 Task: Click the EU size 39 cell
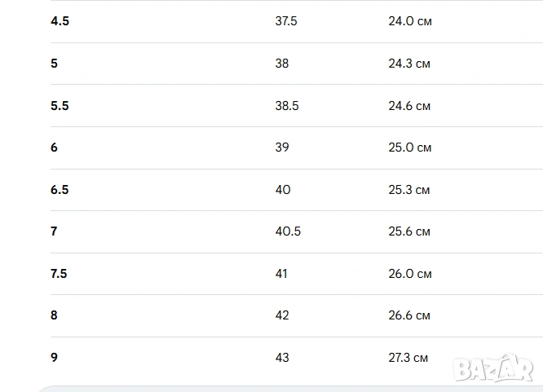(x=282, y=148)
